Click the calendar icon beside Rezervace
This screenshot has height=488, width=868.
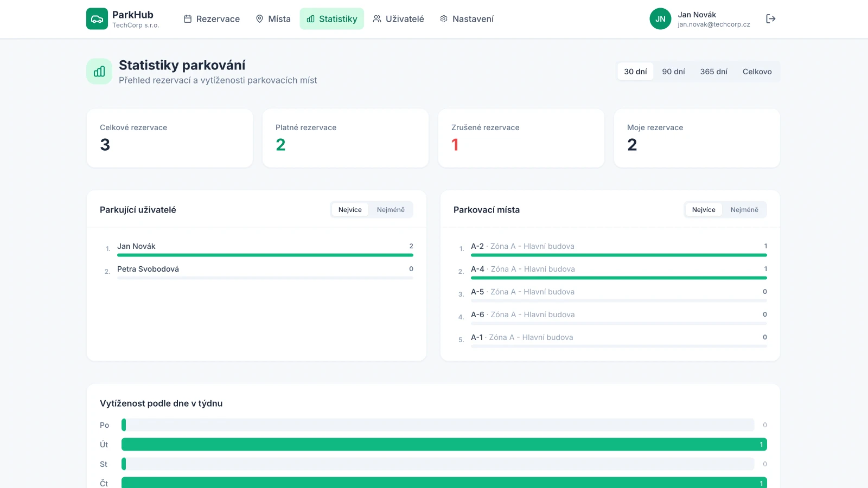click(188, 19)
